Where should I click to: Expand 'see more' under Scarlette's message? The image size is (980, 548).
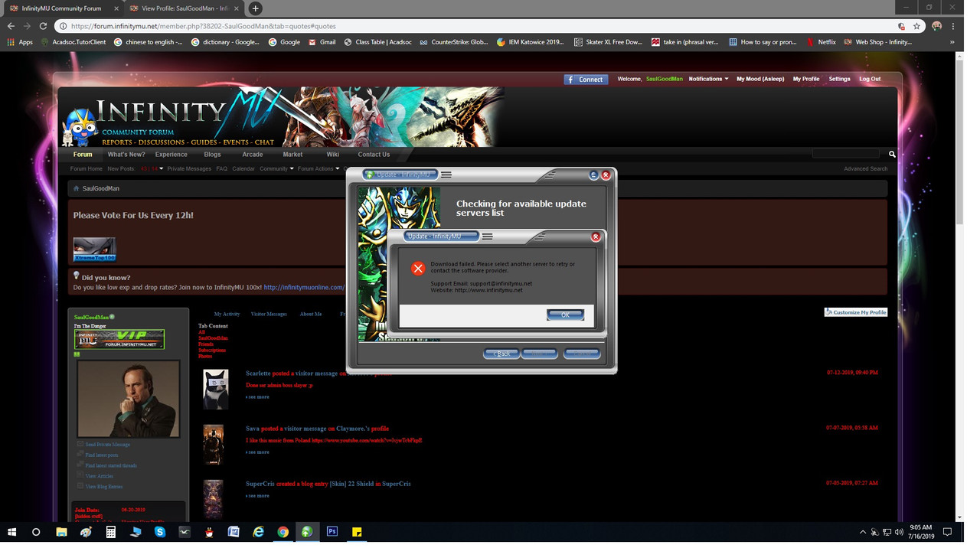point(257,397)
